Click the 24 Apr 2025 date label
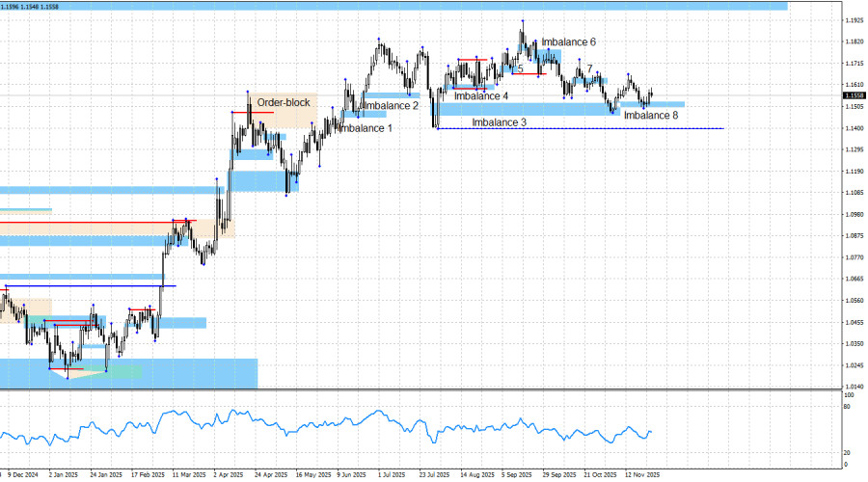This screenshot has height=482, width=868. click(x=271, y=475)
